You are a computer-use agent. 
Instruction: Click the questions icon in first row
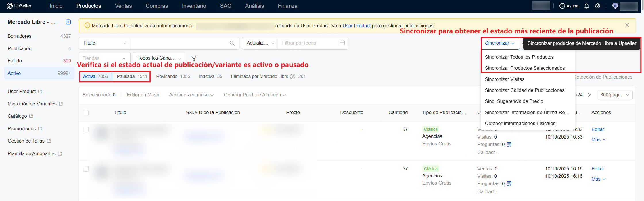coord(509,145)
